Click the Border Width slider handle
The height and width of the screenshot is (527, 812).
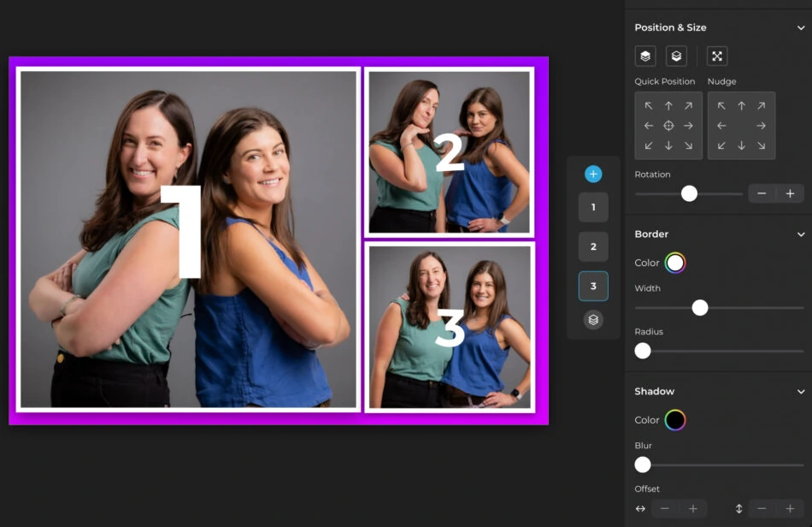pos(700,308)
